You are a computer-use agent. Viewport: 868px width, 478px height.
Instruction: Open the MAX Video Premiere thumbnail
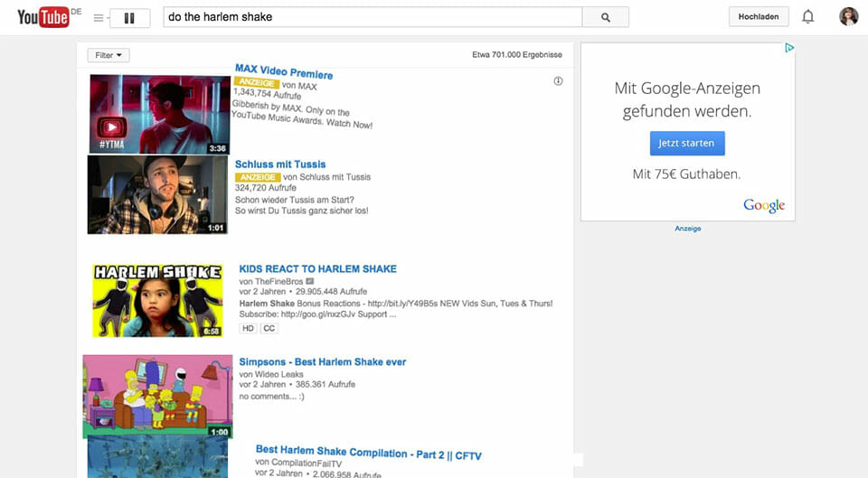[159, 114]
